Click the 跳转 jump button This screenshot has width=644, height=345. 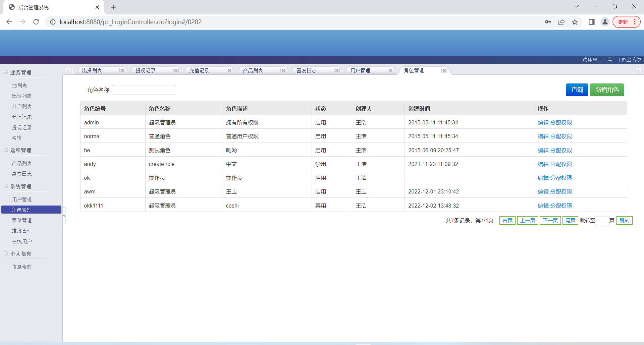tap(625, 221)
